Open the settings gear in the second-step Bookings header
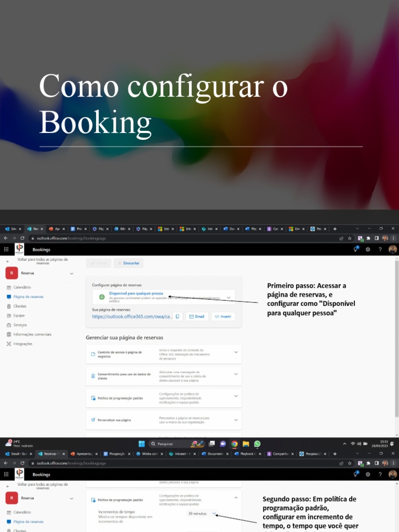 click(x=368, y=474)
